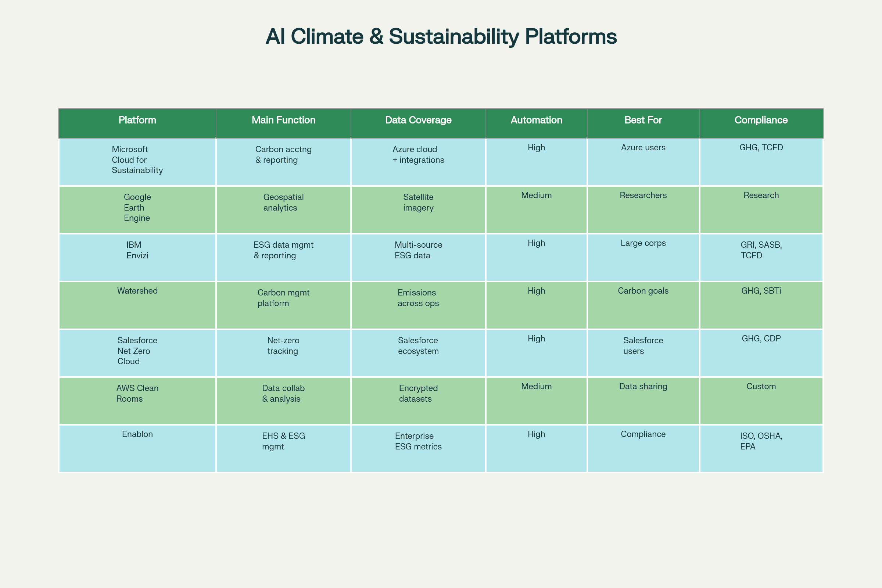
Task: Click the Research compliance cell
Action: [x=761, y=209]
